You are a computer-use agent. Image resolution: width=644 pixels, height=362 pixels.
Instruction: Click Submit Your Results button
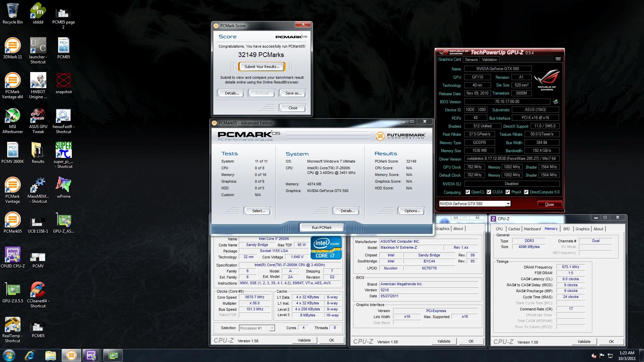(x=262, y=67)
